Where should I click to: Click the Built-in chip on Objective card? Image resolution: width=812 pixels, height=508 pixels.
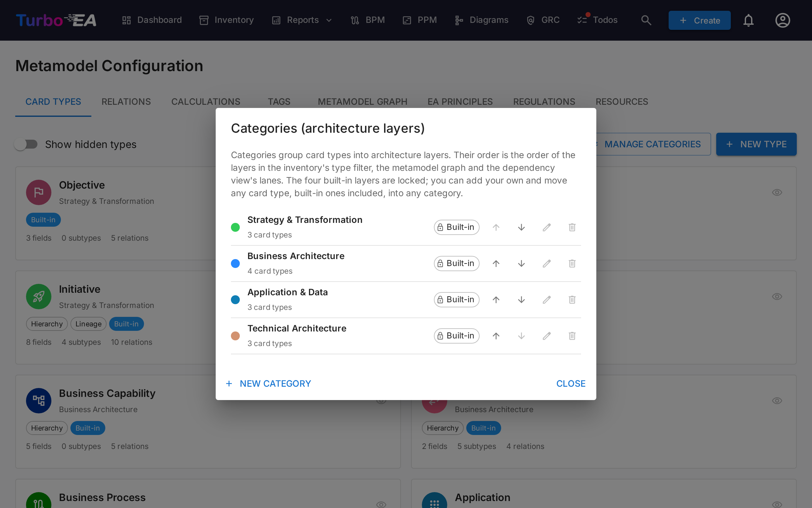coord(43,220)
